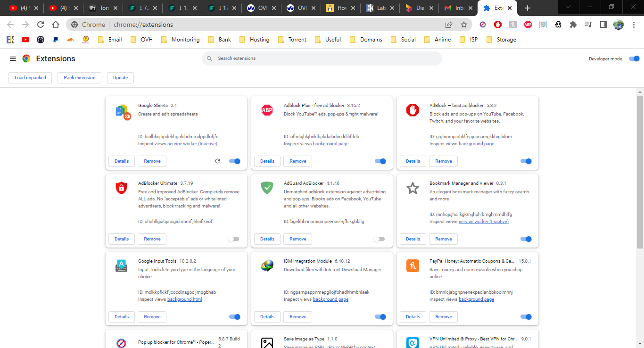Screen dimensions: 644x348
Task: Click the extensions page vertical scrollbar
Action: (x=640, y=172)
